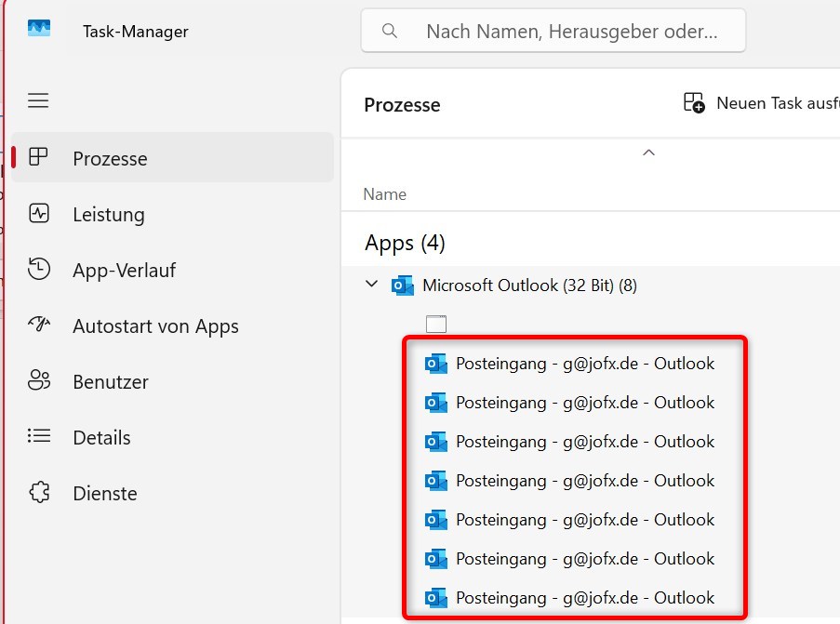Click the Microsoft Outlook app icon

tap(403, 285)
